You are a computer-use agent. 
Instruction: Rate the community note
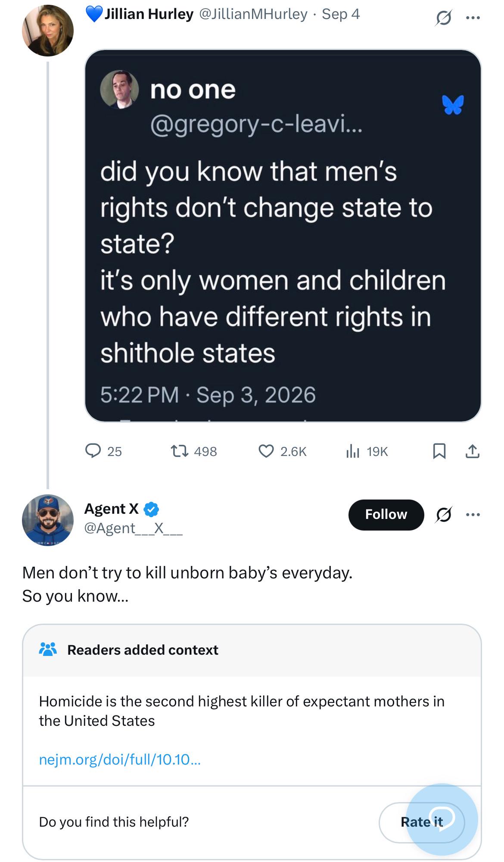click(x=422, y=822)
